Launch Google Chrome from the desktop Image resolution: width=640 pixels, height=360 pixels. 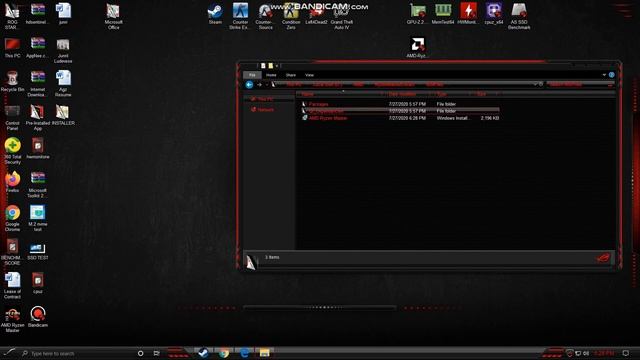(12, 218)
